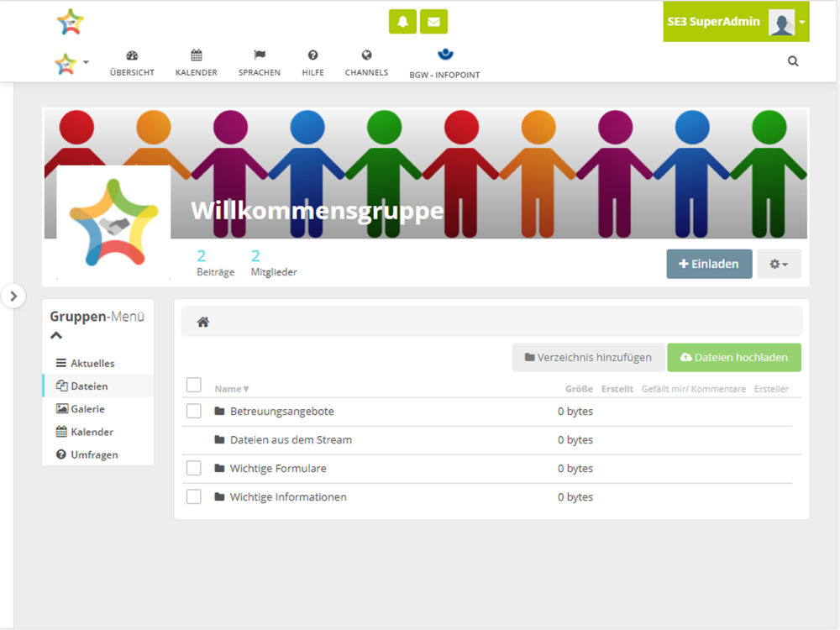This screenshot has height=630, width=840.
Task: Click the SuperAdmin avatar picture
Action: (781, 22)
